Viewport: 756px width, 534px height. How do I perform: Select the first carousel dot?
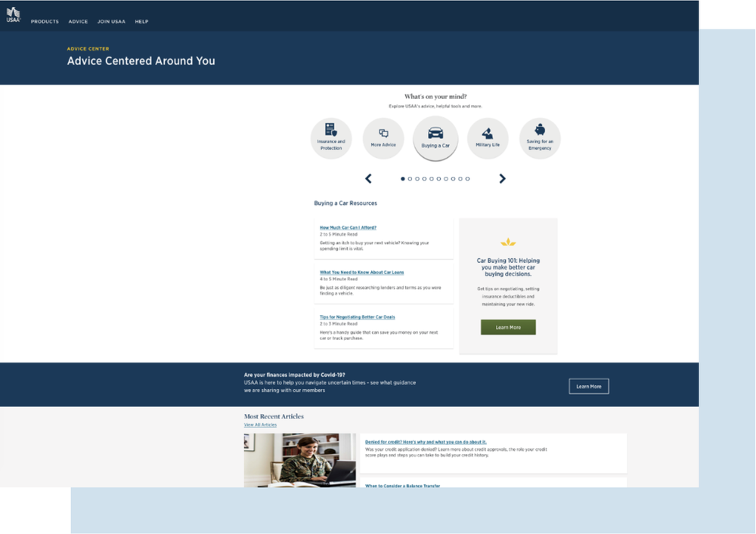(403, 179)
